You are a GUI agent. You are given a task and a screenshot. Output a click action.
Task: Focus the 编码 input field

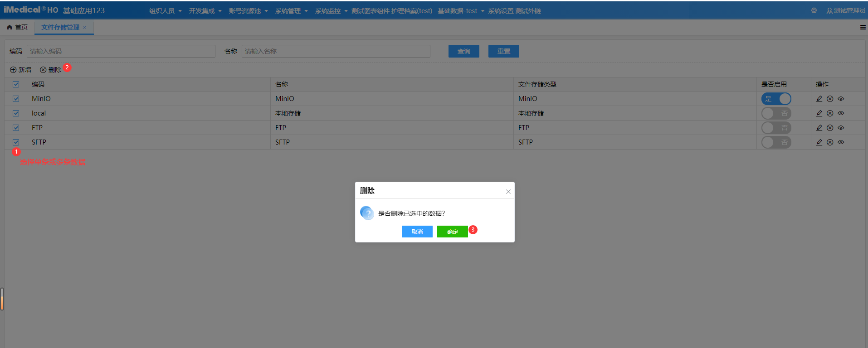tap(121, 51)
